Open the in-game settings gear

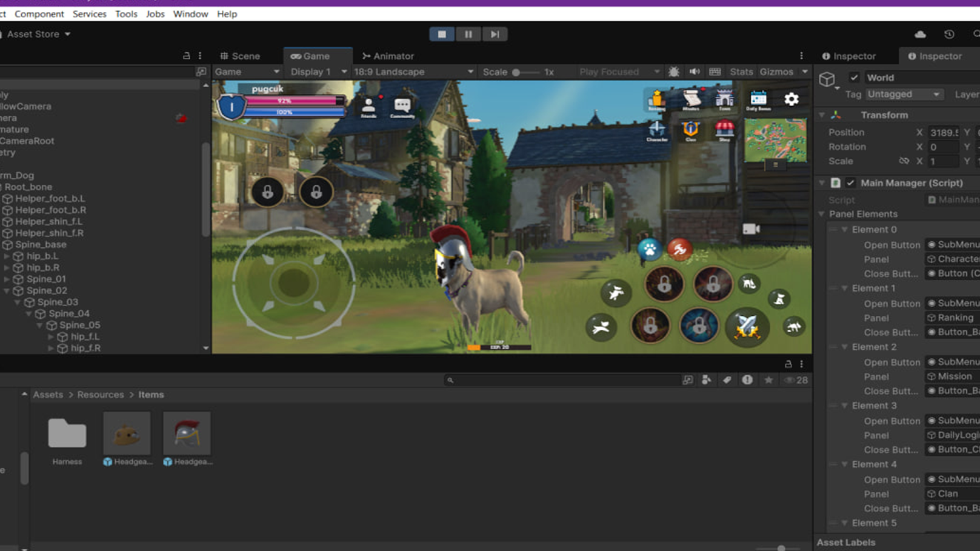click(792, 99)
